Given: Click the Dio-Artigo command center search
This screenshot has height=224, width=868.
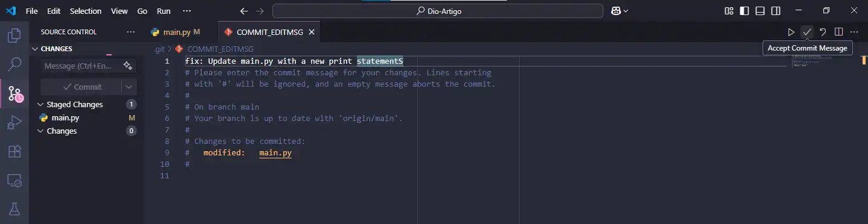Looking at the screenshot, I should (x=438, y=11).
